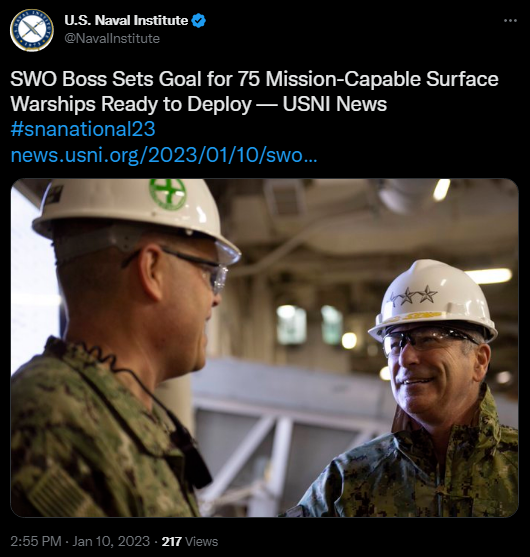
Task: Click the U.S. Naval Institute display name
Action: pos(126,21)
